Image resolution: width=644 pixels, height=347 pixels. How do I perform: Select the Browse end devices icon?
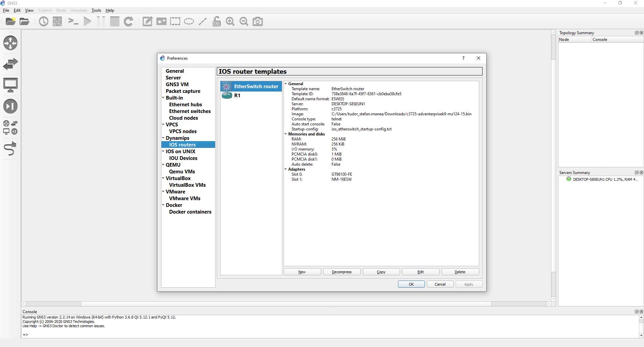tap(10, 85)
